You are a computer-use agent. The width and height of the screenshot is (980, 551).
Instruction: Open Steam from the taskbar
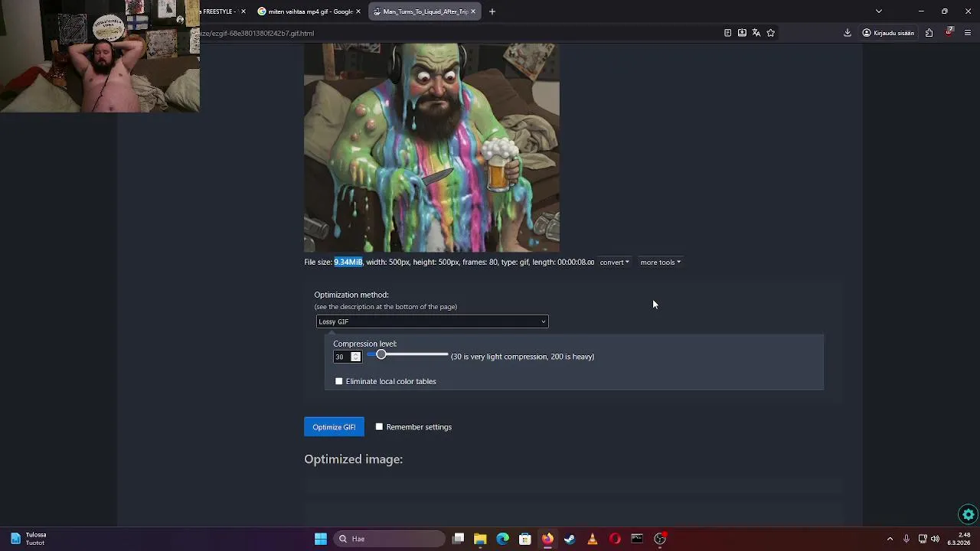(x=570, y=539)
